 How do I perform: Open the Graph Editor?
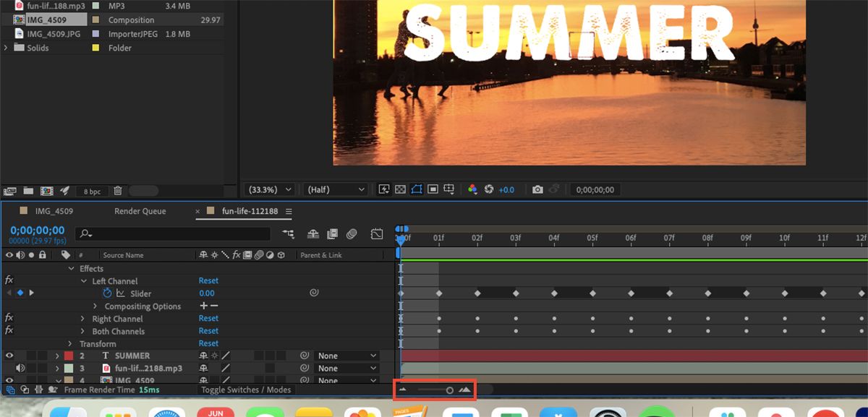tap(376, 233)
